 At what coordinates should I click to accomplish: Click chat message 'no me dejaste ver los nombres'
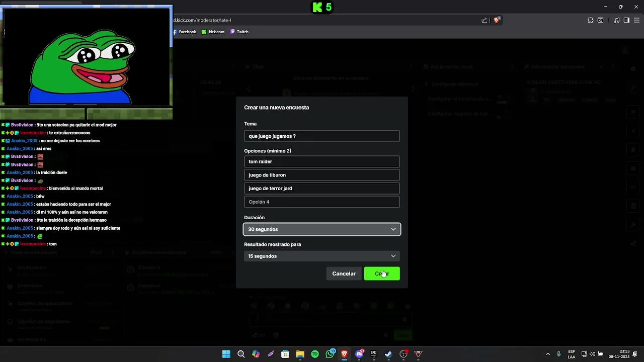pyautogui.click(x=70, y=141)
